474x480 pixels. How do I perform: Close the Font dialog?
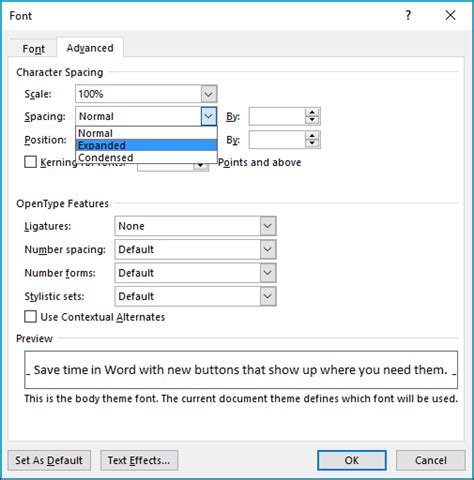(450, 15)
